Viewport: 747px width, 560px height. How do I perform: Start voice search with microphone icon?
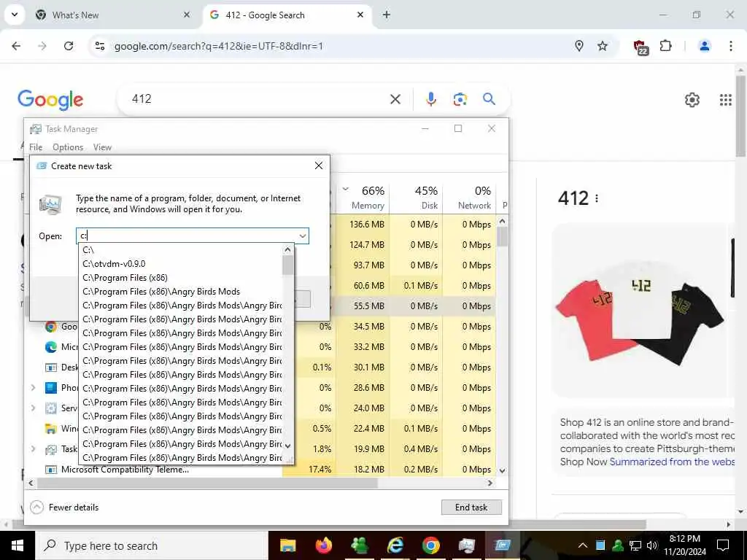coord(430,99)
